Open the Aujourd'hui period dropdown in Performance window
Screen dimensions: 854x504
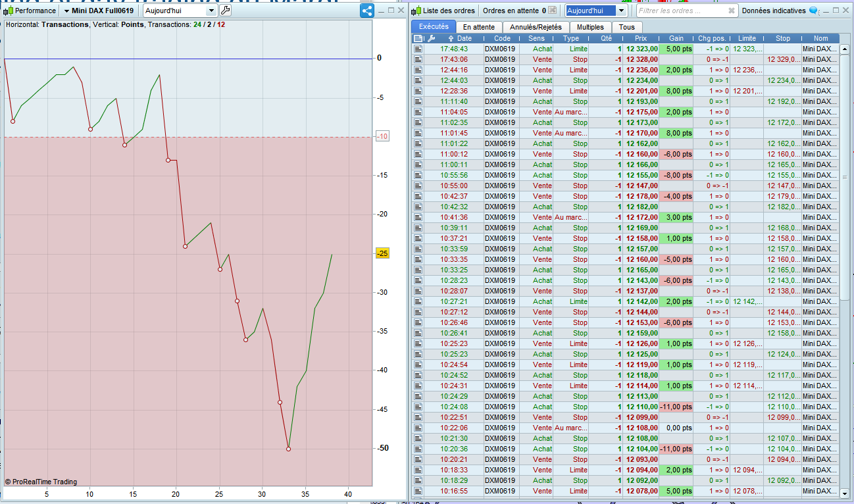pos(180,11)
